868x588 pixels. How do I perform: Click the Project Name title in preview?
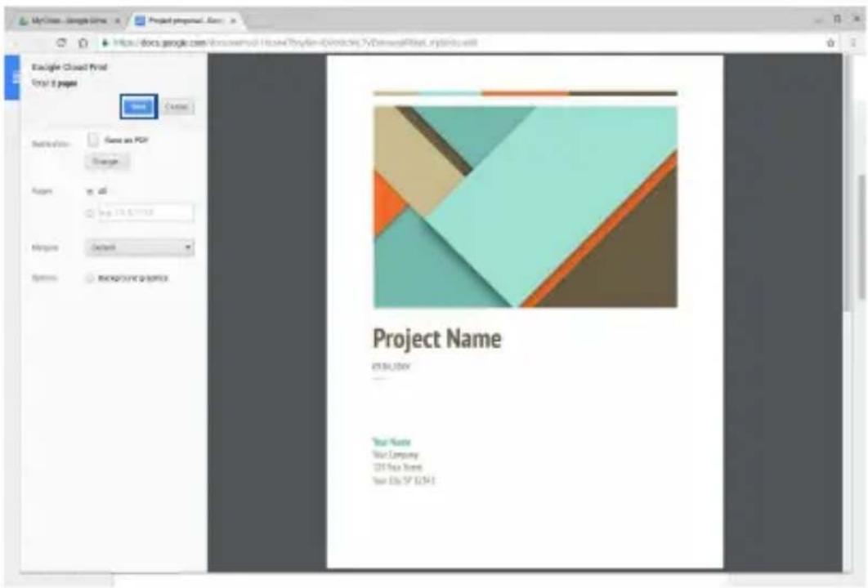pyautogui.click(x=436, y=339)
